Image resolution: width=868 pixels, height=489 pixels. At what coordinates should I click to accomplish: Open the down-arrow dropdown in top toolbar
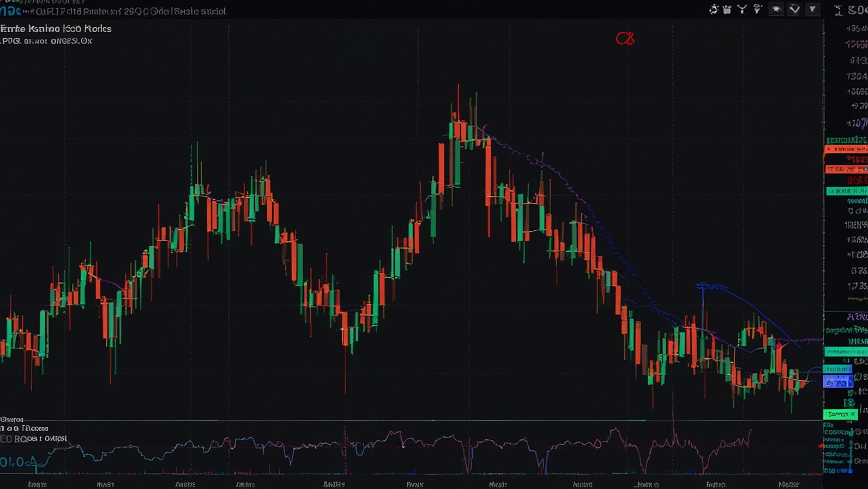click(812, 9)
